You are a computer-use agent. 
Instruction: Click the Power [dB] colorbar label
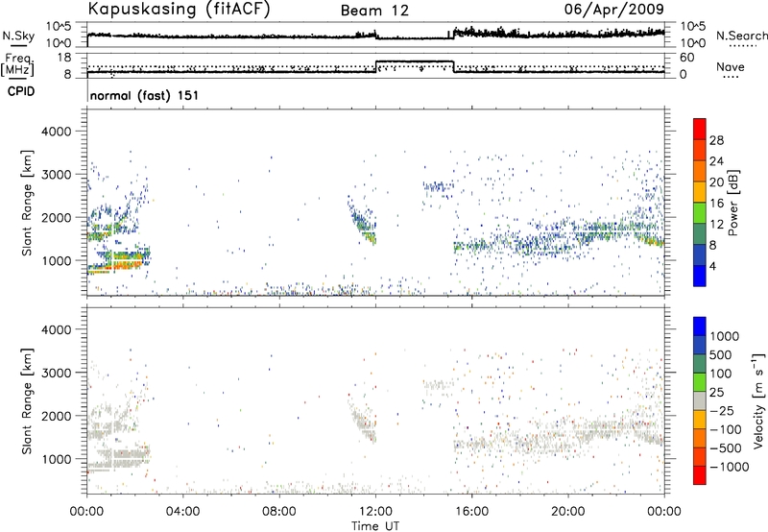coord(732,203)
